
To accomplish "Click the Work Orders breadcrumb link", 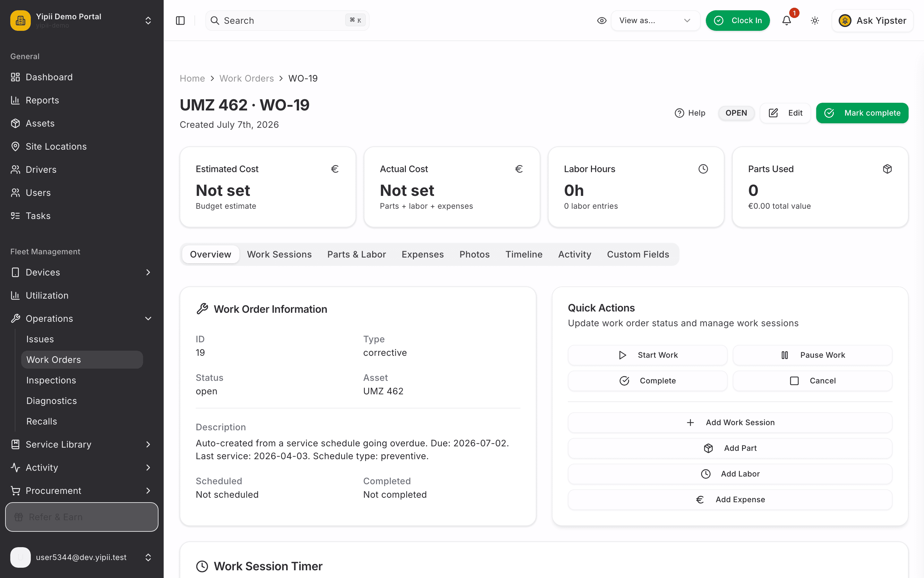I will pyautogui.click(x=246, y=78).
